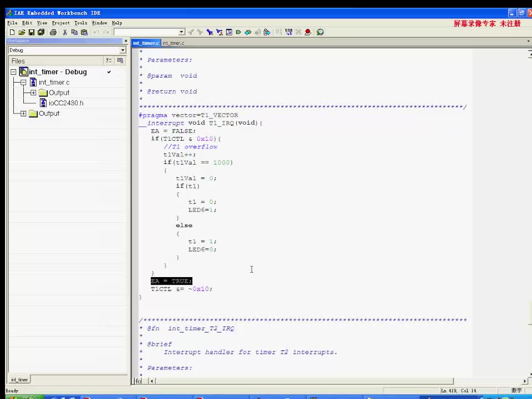Viewport: 532px width, 399px height.
Task: Open the quick search combo box arrow
Action: coord(182,32)
